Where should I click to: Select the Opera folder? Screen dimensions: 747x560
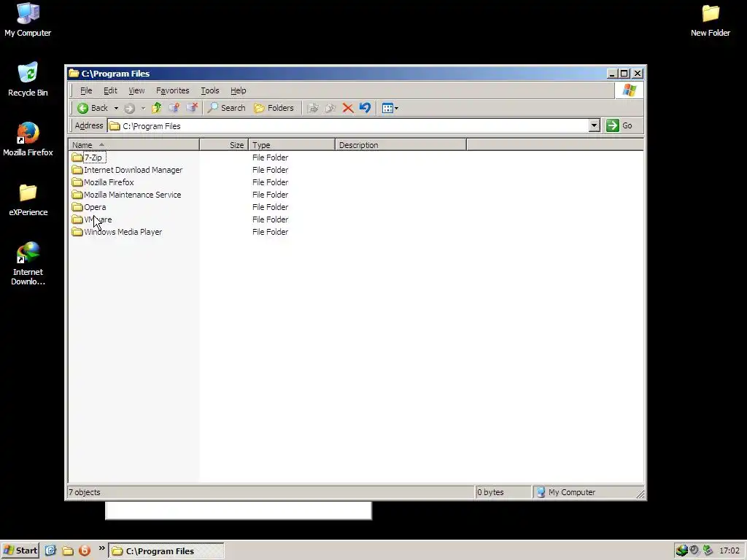point(95,207)
